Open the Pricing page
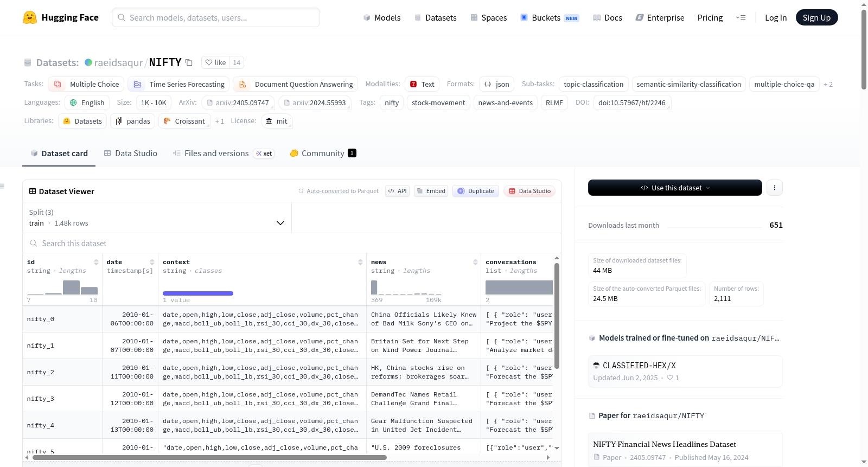 (x=710, y=17)
